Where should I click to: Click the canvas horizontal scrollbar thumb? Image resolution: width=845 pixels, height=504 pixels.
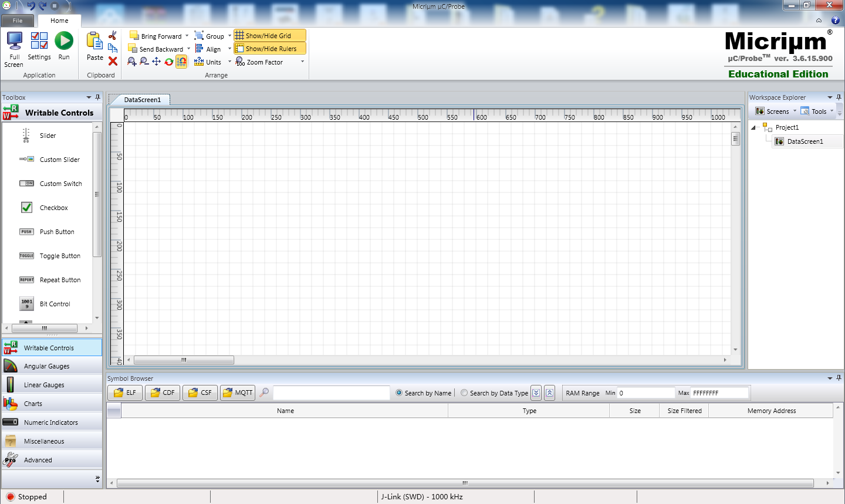coord(184,360)
